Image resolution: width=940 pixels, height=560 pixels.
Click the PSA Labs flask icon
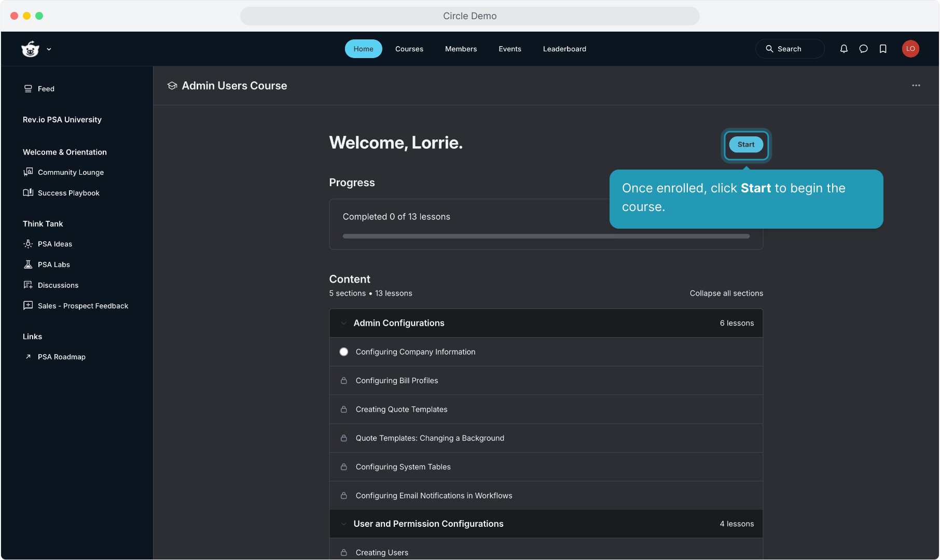[x=28, y=264]
